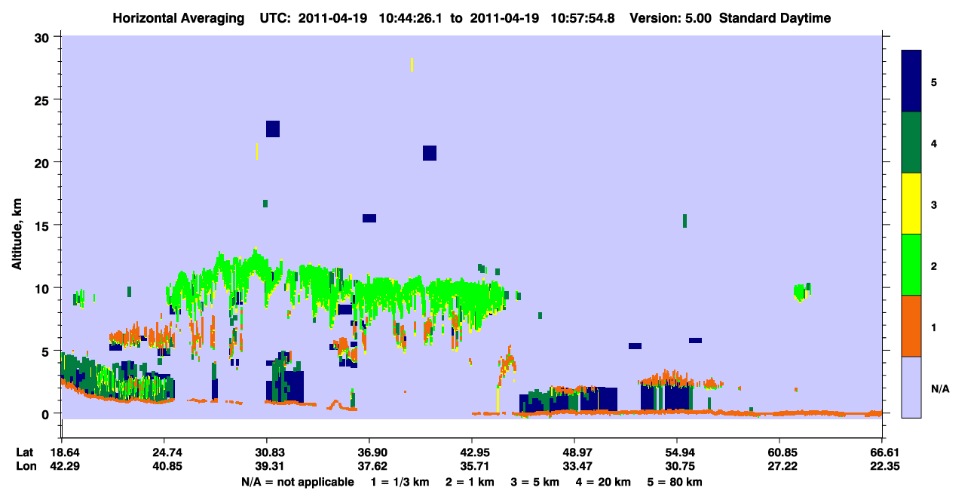
Task: Click the dark blue block near 22.5 km altitude
Action: coord(273,129)
